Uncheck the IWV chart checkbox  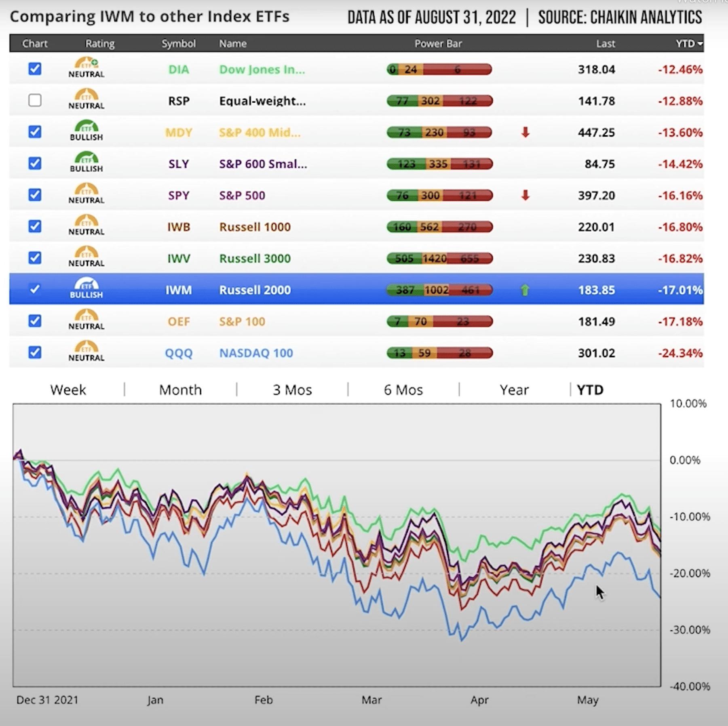(35, 258)
